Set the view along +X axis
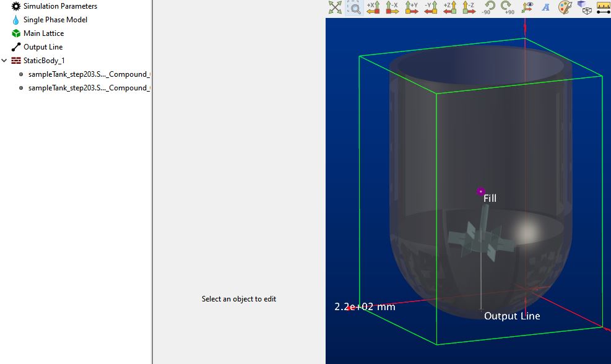 [373, 7]
